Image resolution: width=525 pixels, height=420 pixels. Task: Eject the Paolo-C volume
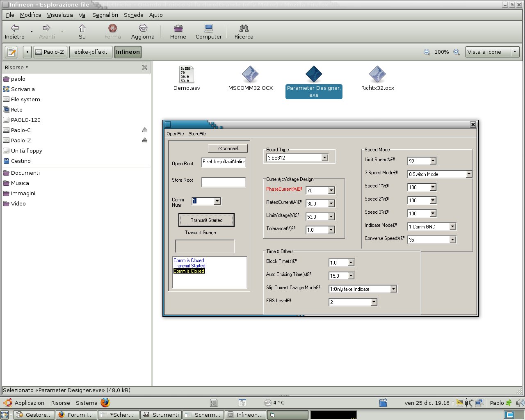click(x=145, y=130)
